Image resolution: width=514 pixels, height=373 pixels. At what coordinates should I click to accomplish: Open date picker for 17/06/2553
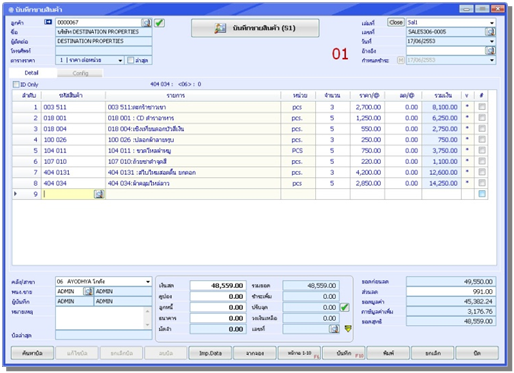492,41
